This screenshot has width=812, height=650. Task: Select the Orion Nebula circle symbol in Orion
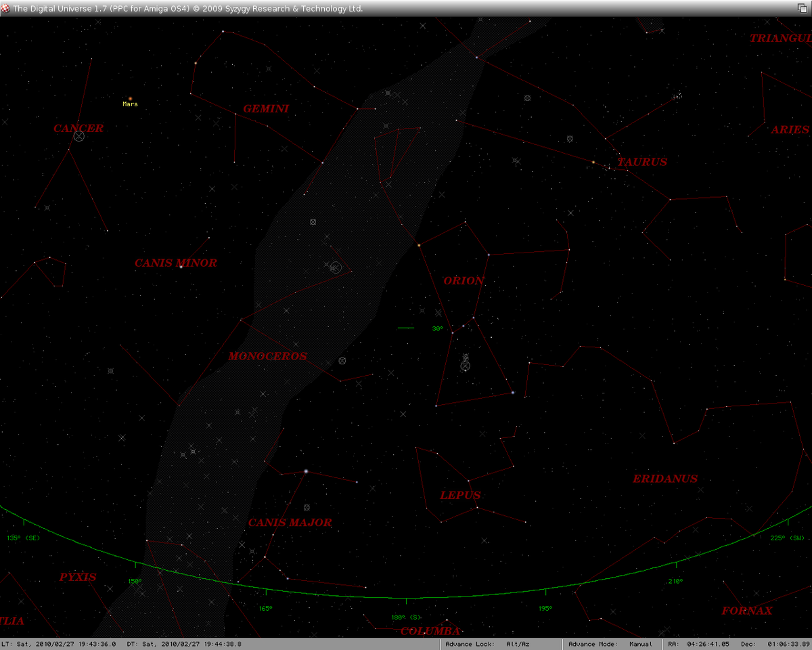click(x=465, y=366)
